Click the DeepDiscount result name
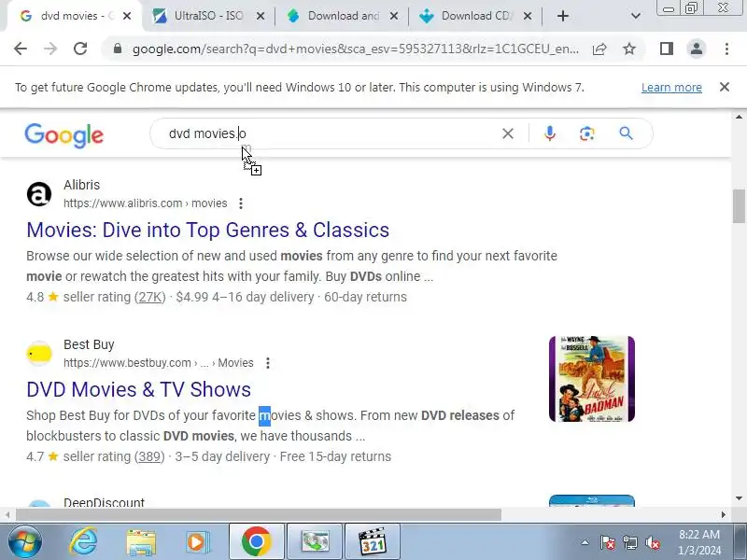The height and width of the screenshot is (560, 747). coord(104,502)
